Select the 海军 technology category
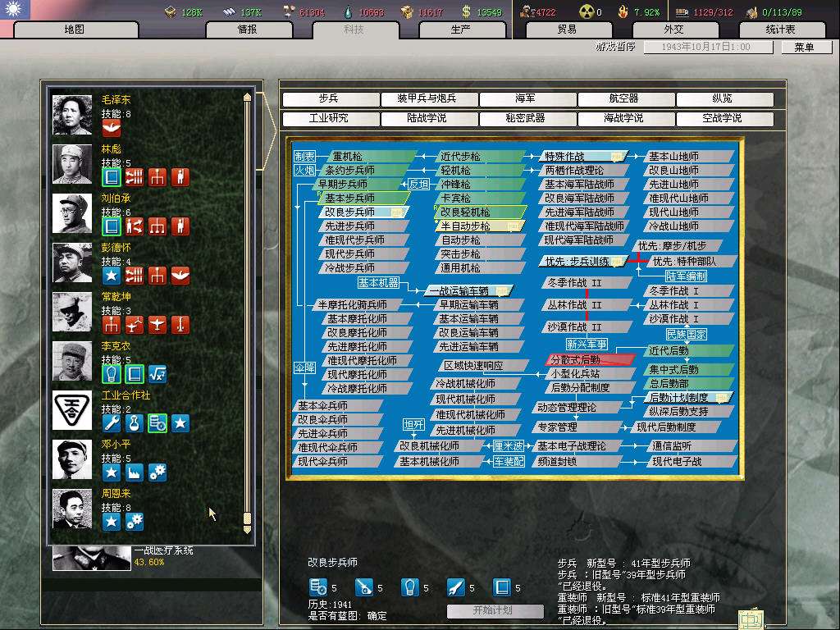Screen dimensions: 840x630 [527, 99]
